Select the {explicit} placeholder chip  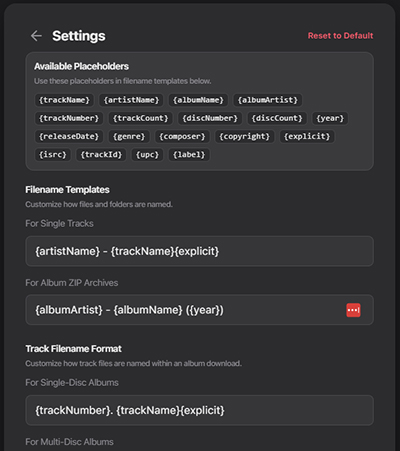point(307,136)
